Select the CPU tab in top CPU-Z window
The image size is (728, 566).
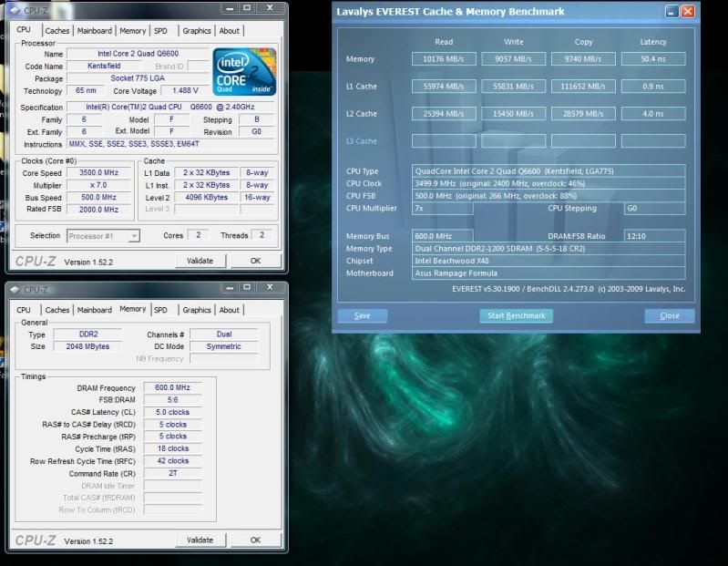(24, 30)
